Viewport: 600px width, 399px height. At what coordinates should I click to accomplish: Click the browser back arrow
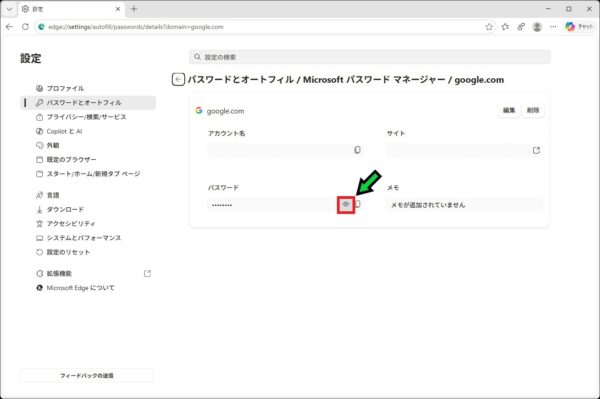(10, 27)
